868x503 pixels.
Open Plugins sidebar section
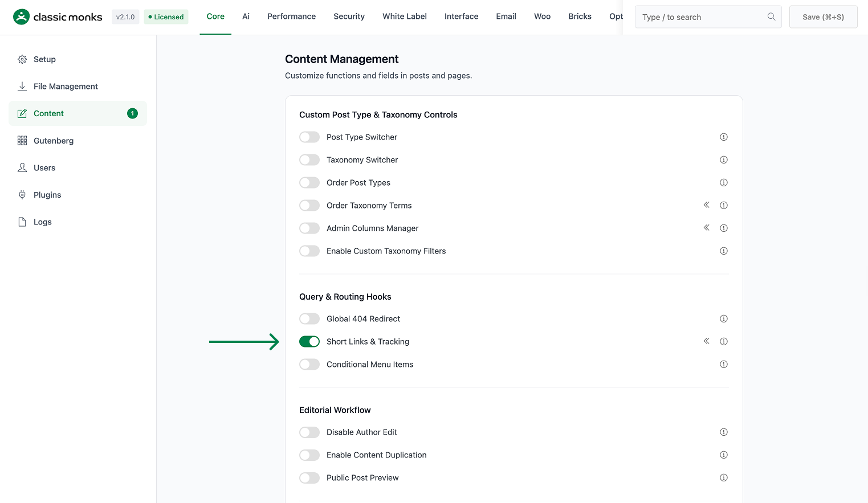click(x=78, y=195)
